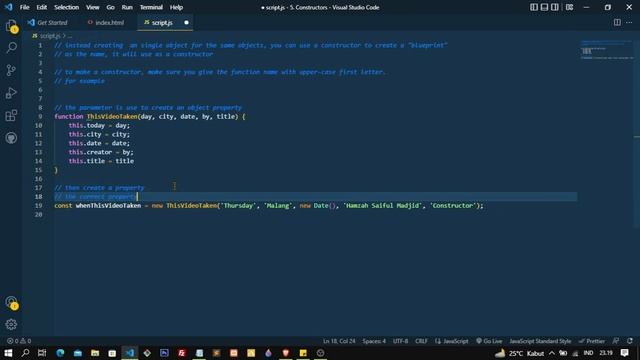
Task: Change file encoding via UTF-8
Action: pyautogui.click(x=400, y=341)
